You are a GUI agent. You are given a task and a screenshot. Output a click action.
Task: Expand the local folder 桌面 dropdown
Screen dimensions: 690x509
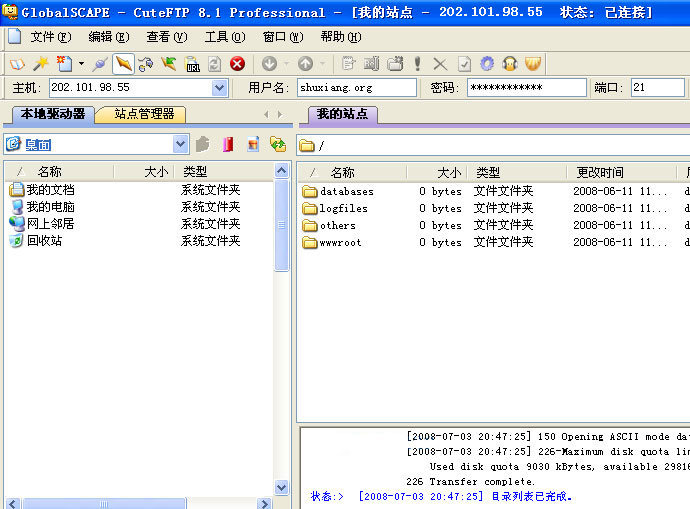point(180,144)
